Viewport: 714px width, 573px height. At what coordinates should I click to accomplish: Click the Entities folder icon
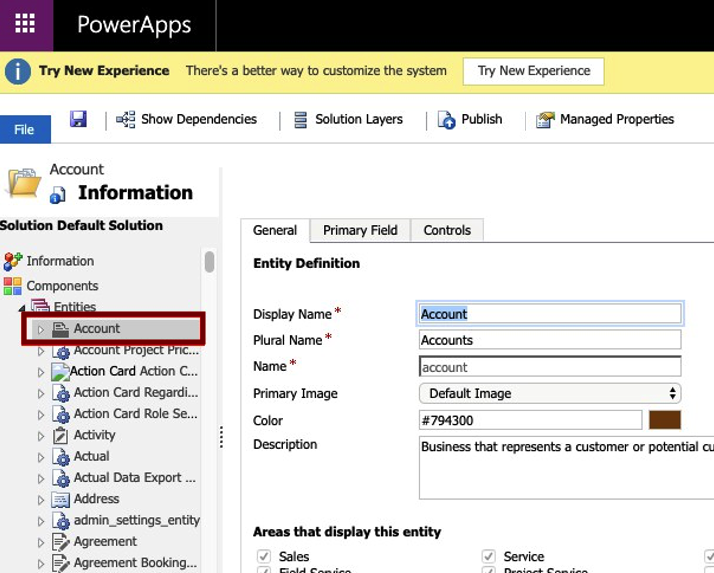point(40,305)
